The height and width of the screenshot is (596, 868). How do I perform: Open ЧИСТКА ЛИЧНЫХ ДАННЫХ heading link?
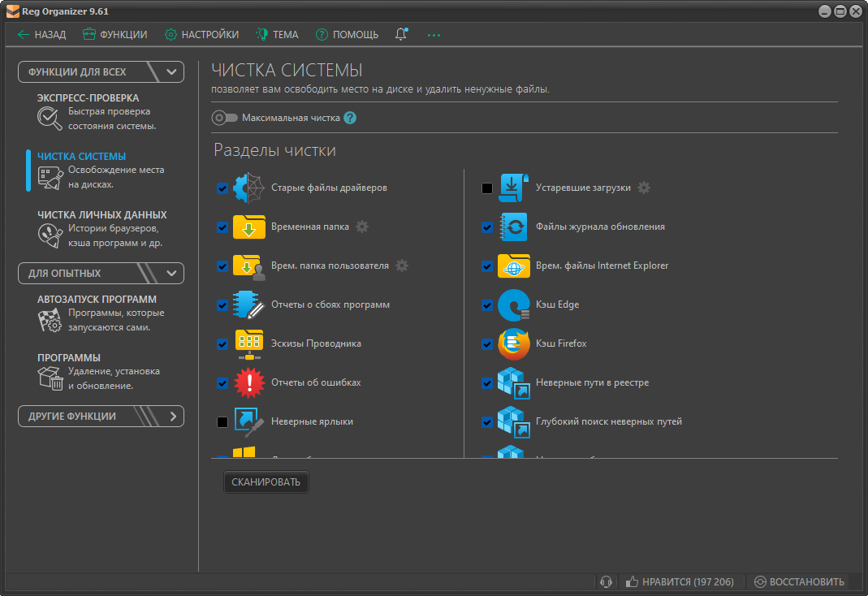101,214
